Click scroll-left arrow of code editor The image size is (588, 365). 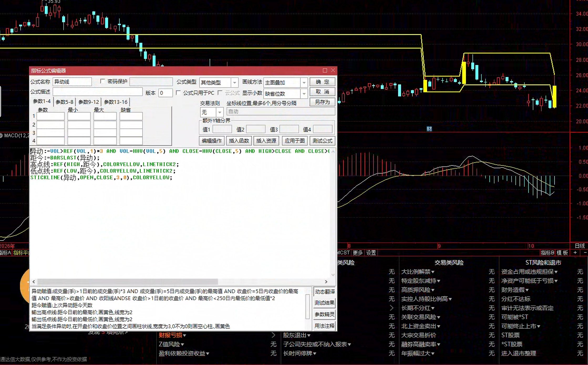pyautogui.click(x=34, y=281)
